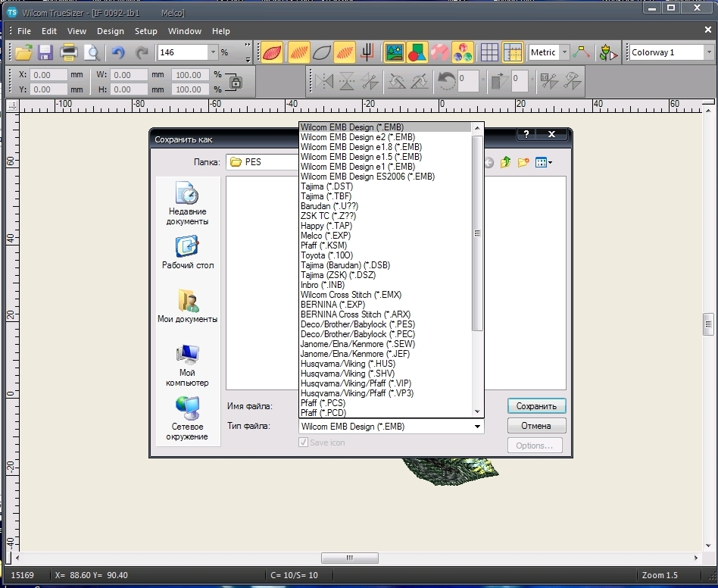Click the needle points display icon
The height and width of the screenshot is (588, 718).
367,52
